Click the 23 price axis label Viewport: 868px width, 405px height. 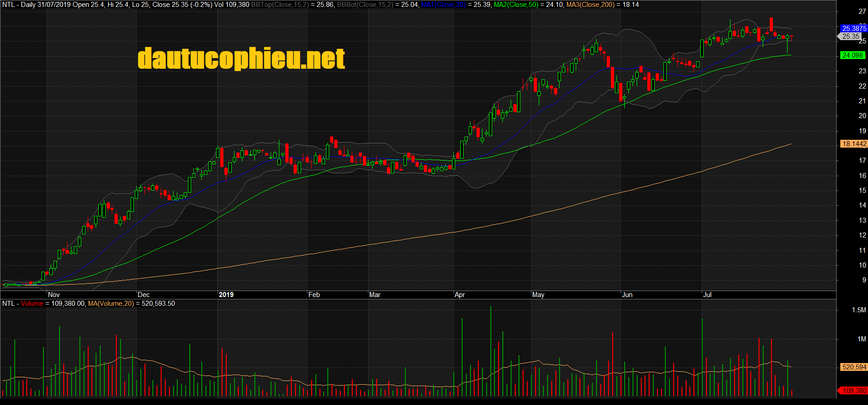coord(862,71)
